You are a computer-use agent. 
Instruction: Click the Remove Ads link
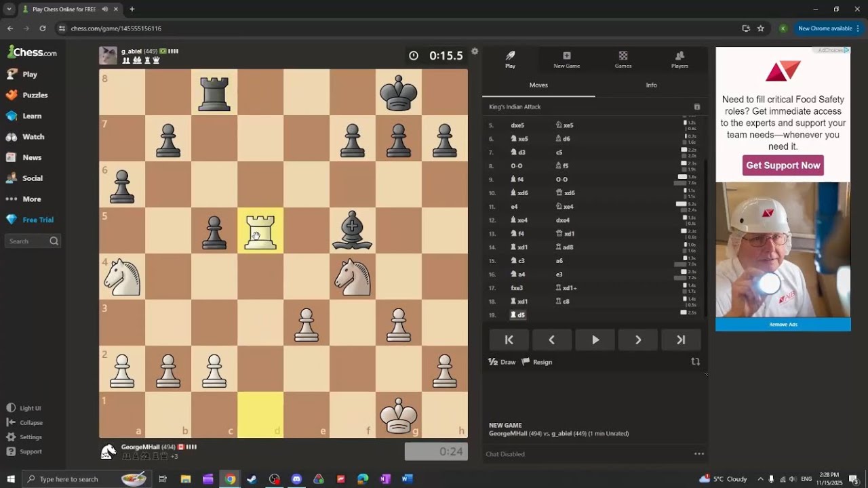[x=783, y=325]
